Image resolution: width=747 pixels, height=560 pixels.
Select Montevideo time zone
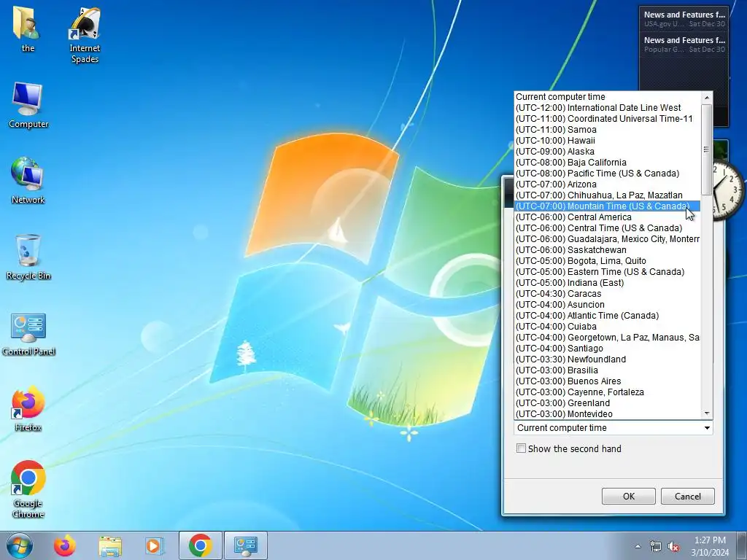tap(608, 414)
